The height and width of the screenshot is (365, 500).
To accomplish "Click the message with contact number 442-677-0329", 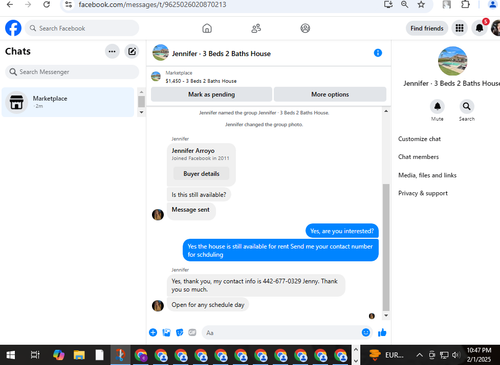I will 256,285.
